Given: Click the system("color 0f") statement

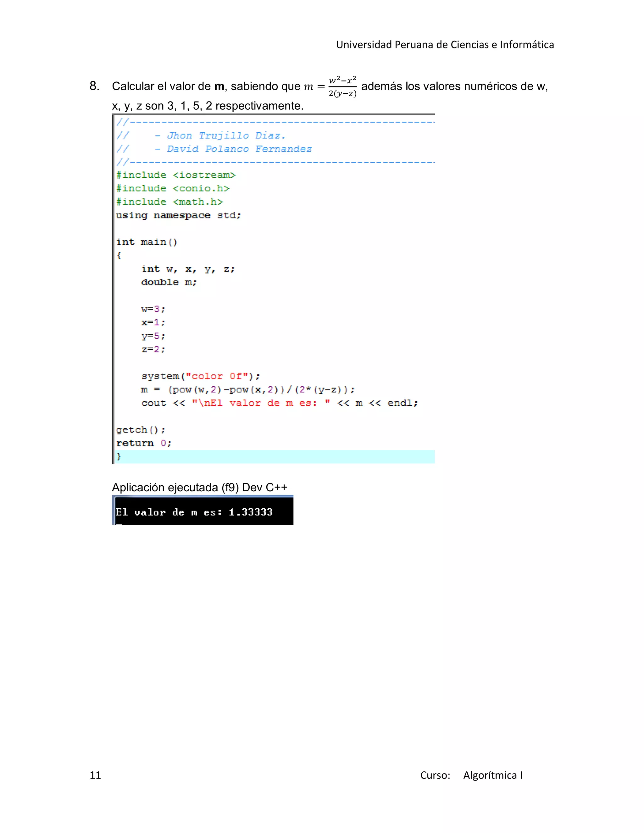Looking at the screenshot, I should click(200, 376).
